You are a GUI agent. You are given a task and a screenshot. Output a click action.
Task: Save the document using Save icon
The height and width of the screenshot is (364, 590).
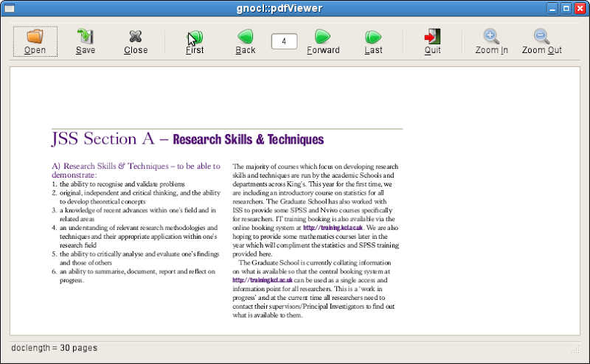pos(86,37)
